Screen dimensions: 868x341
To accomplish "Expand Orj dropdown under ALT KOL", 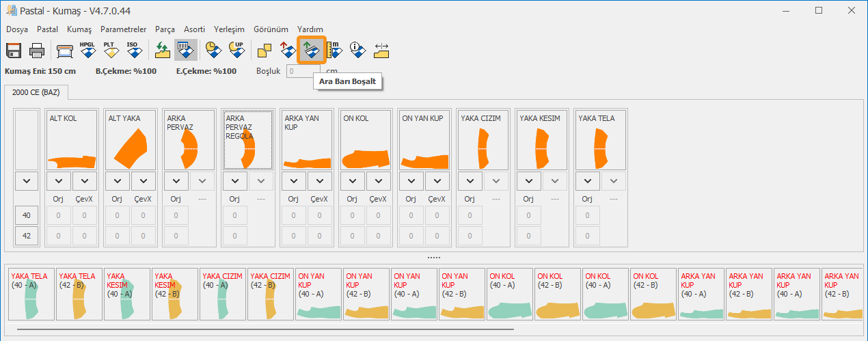I will coord(59,181).
